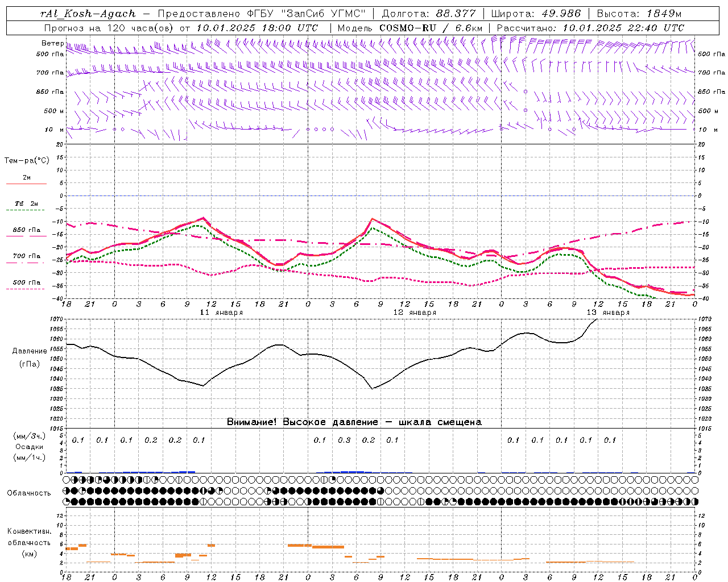Select the Td 2м dew point legend entry
Screen dimensions: 728x582
(x=26, y=203)
